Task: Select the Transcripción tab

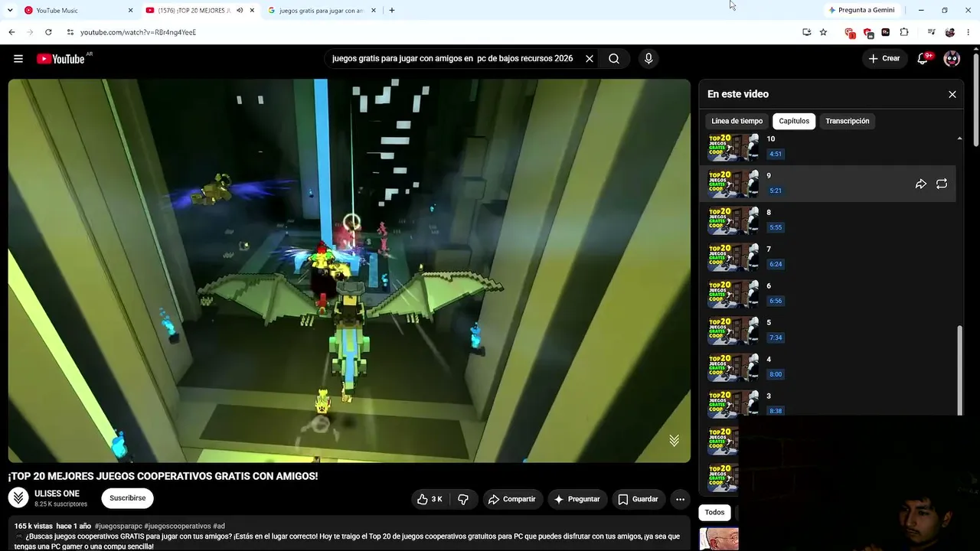Action: [848, 121]
